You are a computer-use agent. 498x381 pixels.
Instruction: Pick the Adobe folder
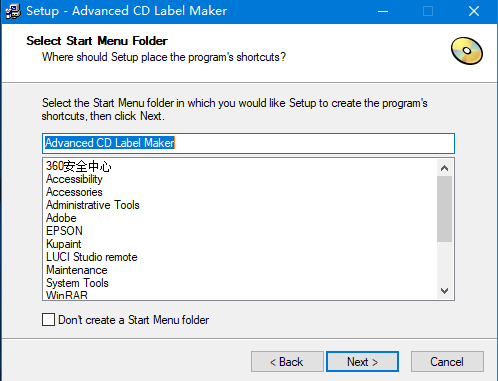[61, 218]
